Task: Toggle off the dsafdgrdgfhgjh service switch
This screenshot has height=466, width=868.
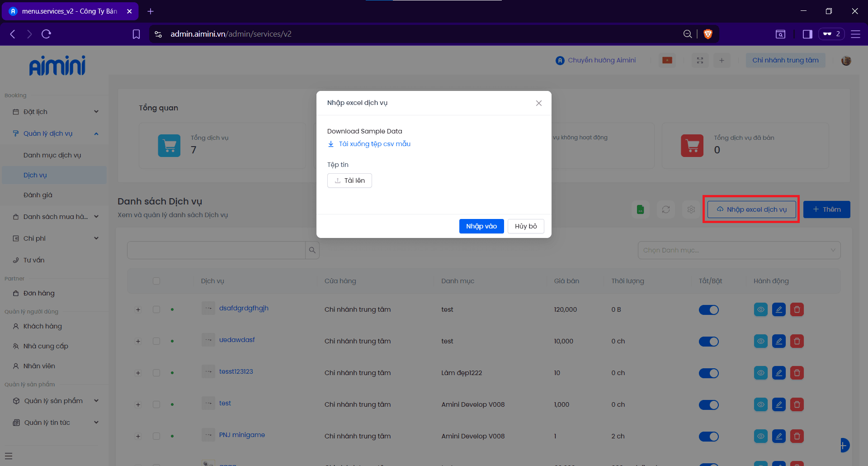Action: click(709, 310)
